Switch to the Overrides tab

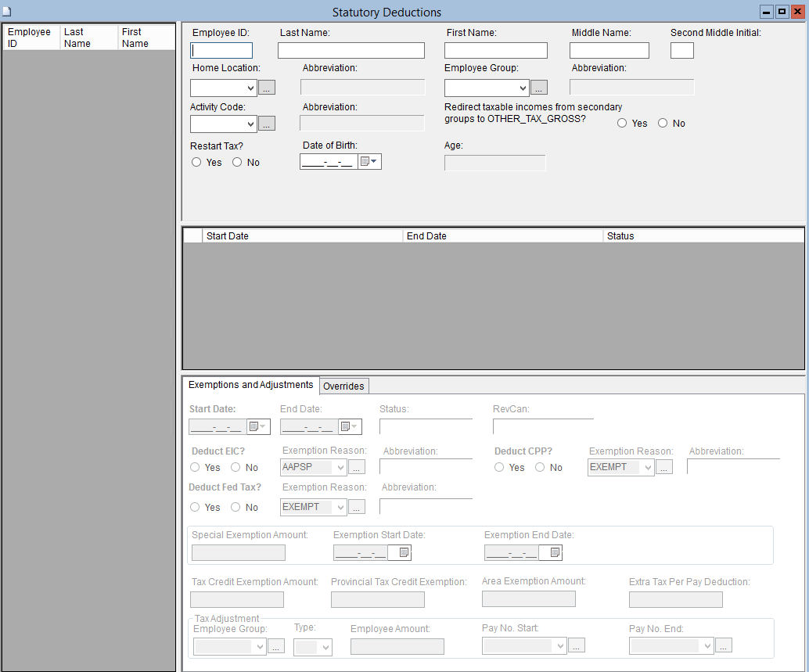click(343, 386)
